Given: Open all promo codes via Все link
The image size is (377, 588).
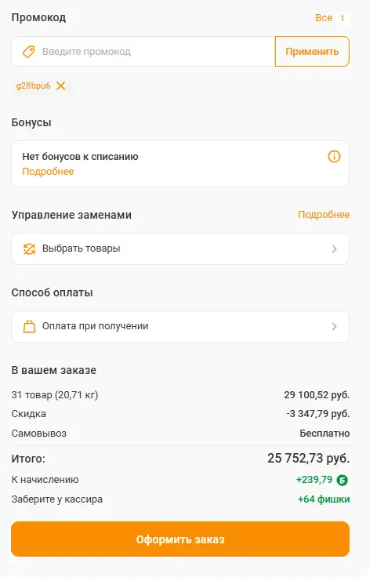Looking at the screenshot, I should [x=324, y=18].
